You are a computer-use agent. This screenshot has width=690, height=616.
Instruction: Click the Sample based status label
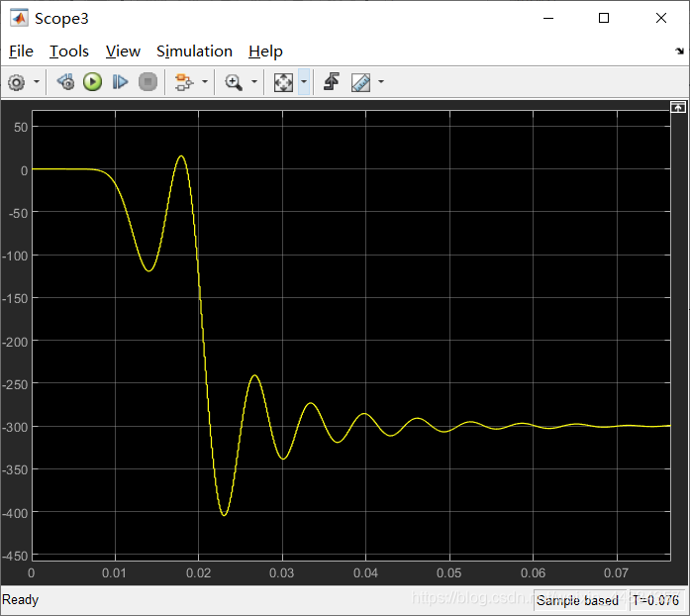[577, 600]
